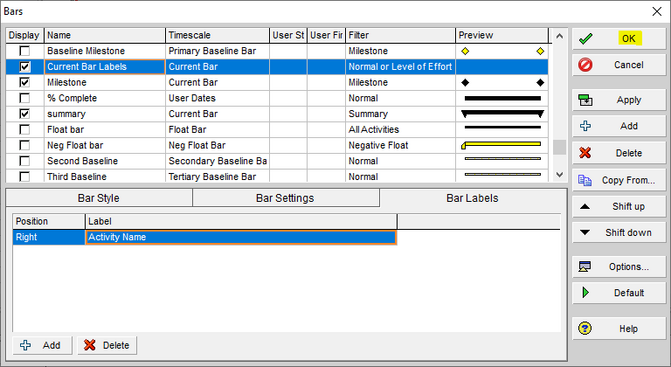The height and width of the screenshot is (367, 671).
Task: Click the summary bar preview
Action: [502, 114]
